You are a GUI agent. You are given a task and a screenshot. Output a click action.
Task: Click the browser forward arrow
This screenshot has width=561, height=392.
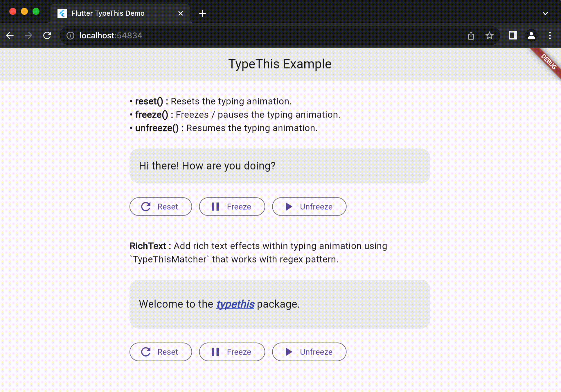click(28, 35)
